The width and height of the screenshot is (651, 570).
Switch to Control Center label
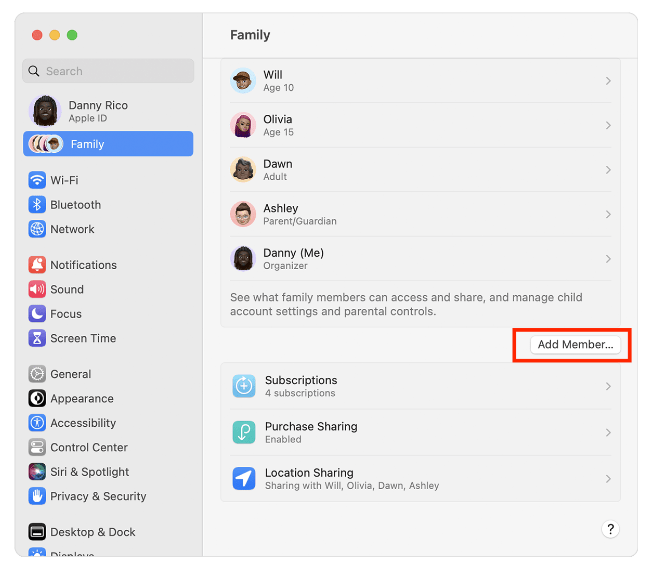coord(89,448)
